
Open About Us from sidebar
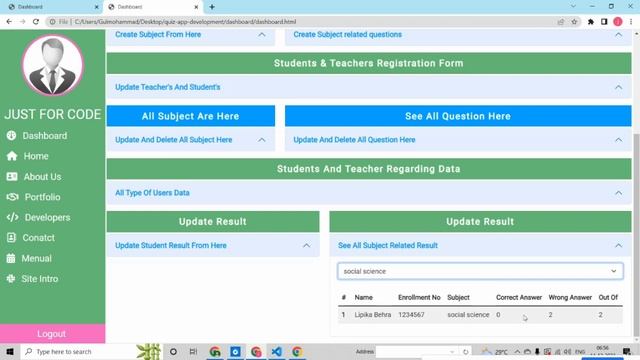pyautogui.click(x=42, y=176)
